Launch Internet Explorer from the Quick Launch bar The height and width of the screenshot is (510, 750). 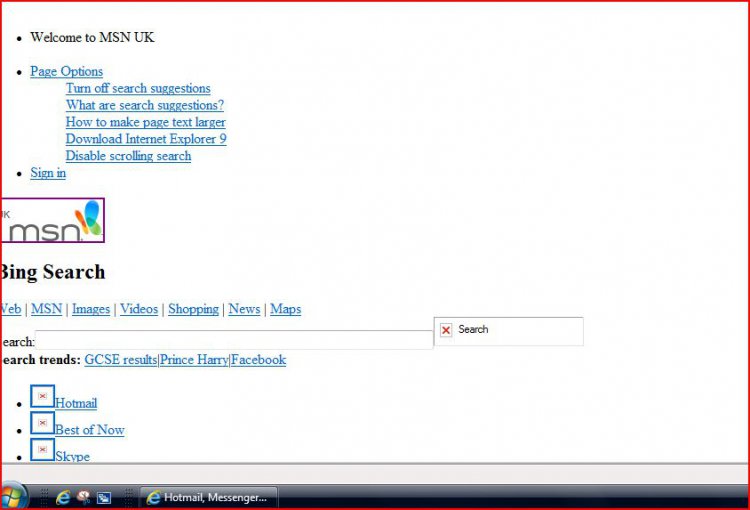pos(63,498)
